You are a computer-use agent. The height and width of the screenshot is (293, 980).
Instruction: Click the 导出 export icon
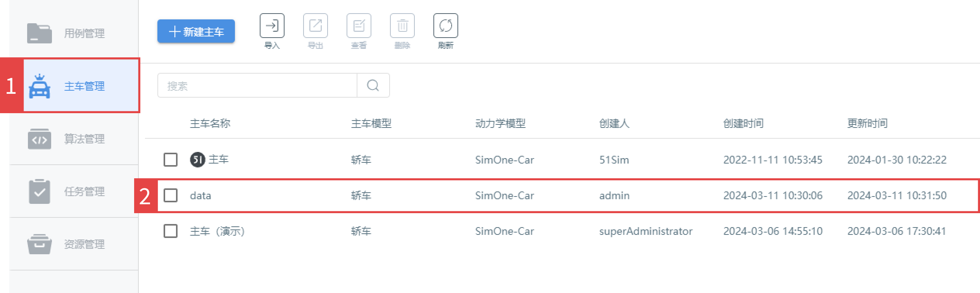tap(315, 26)
